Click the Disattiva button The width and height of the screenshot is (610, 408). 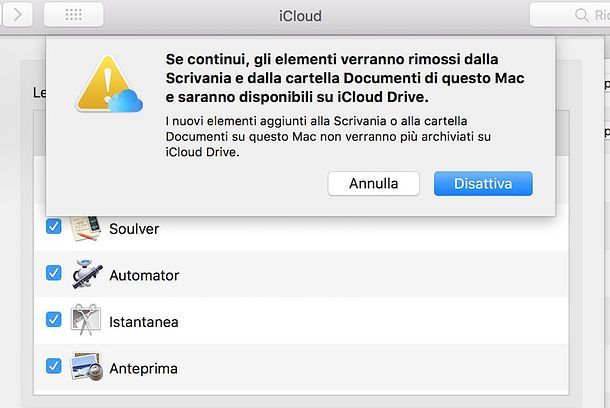[483, 184]
